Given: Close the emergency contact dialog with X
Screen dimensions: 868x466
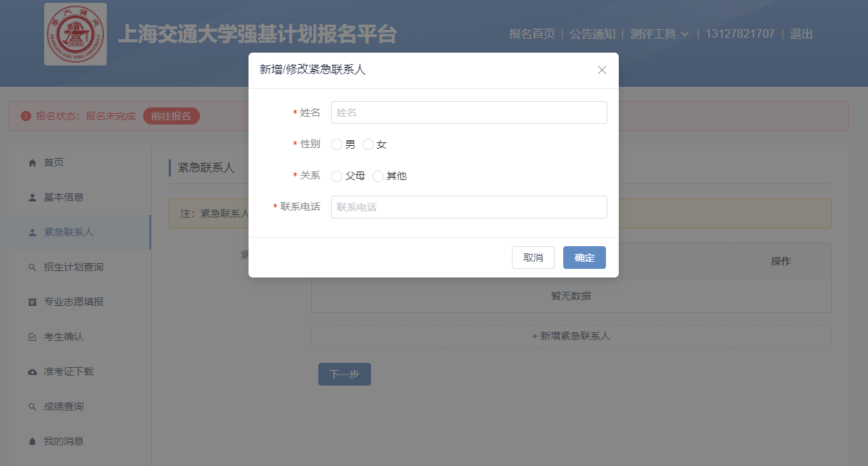Looking at the screenshot, I should (602, 70).
